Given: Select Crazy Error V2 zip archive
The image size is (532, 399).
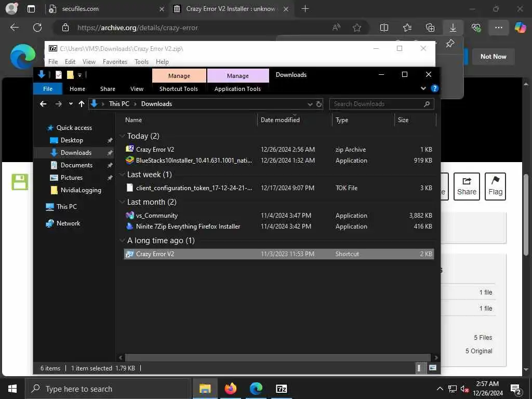Looking at the screenshot, I should click(x=278, y=149).
